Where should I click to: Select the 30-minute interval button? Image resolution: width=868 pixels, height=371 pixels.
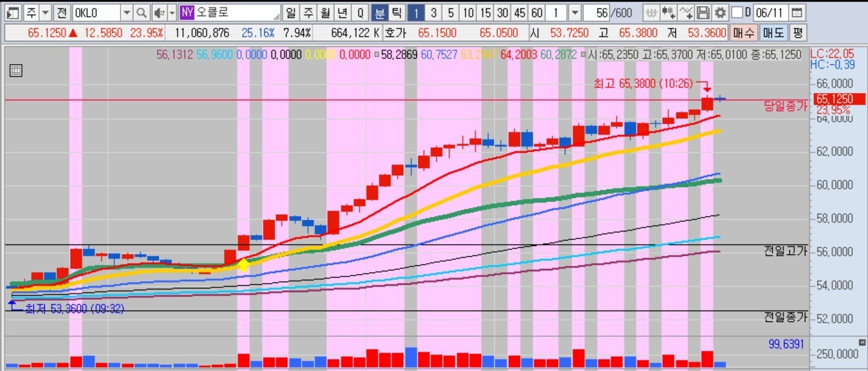[x=502, y=13]
